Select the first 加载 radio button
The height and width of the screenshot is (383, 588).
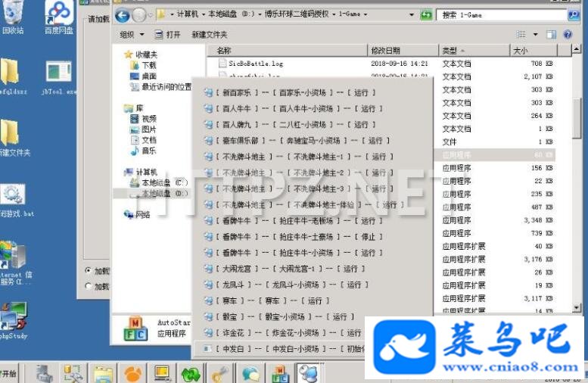[x=89, y=270]
